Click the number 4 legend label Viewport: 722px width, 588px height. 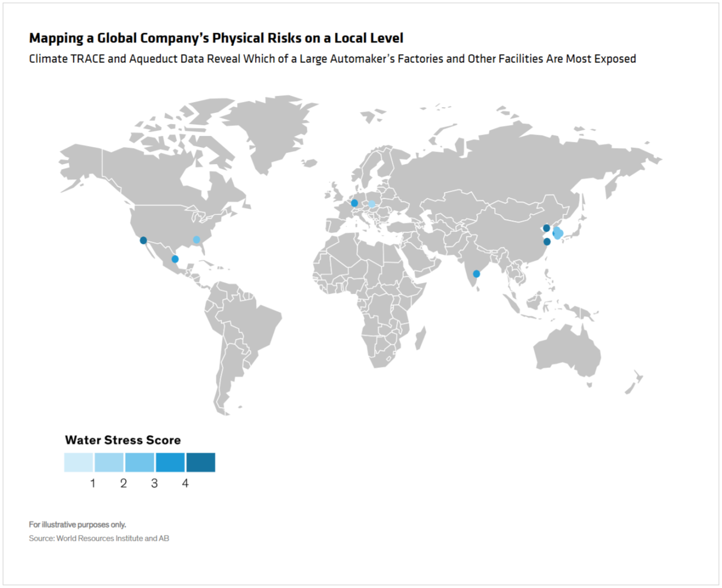click(185, 483)
